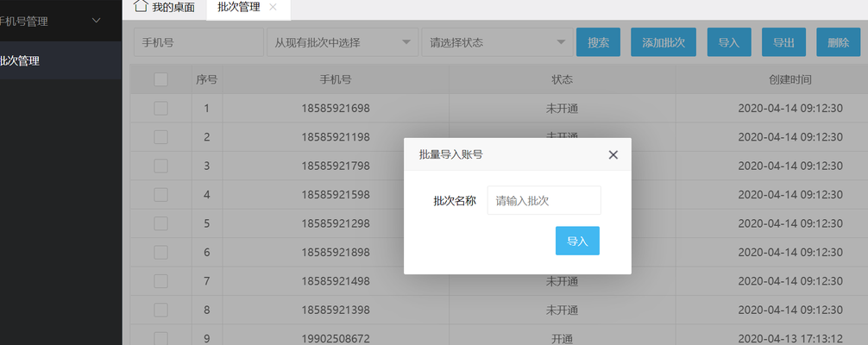The image size is (868, 345).
Task: Click the 导出 button
Action: pos(783,42)
